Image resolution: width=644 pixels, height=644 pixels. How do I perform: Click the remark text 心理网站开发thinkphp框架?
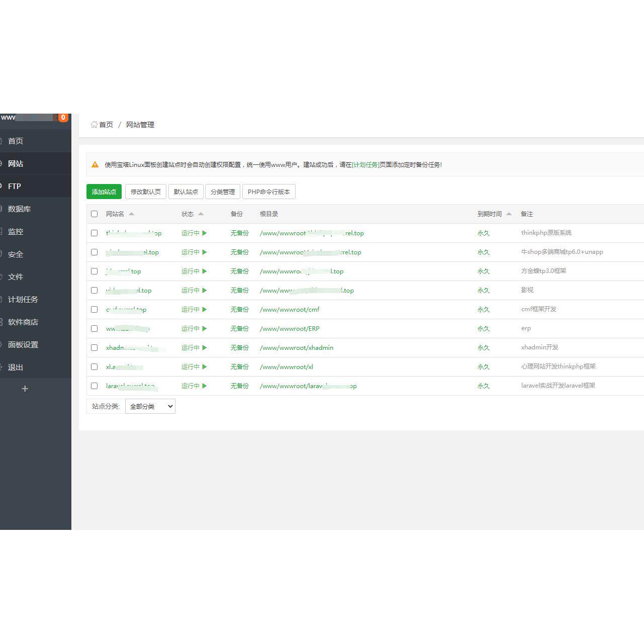pyautogui.click(x=559, y=366)
